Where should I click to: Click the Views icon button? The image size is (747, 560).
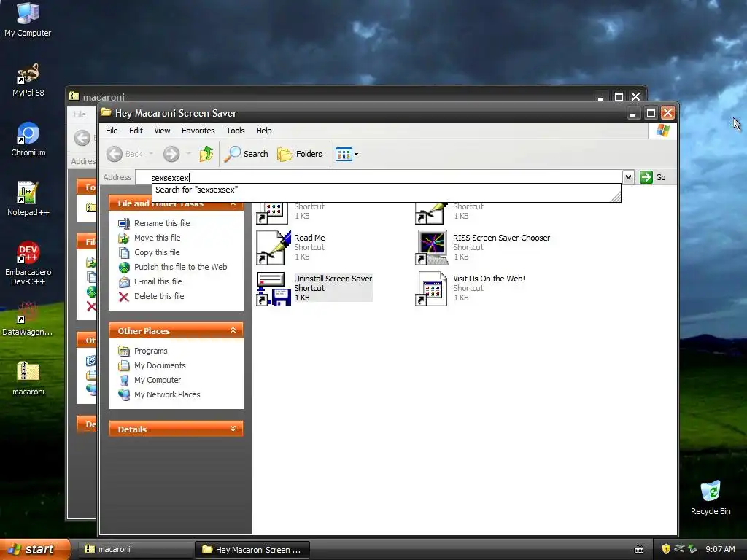tap(344, 154)
